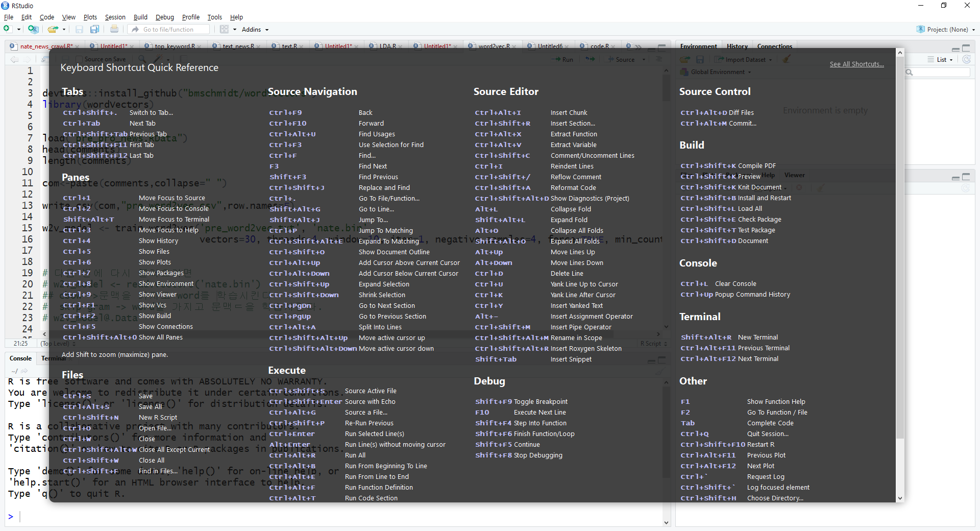Open the Global Environment dropdown
Image resolution: width=980 pixels, height=531 pixels.
(x=716, y=72)
